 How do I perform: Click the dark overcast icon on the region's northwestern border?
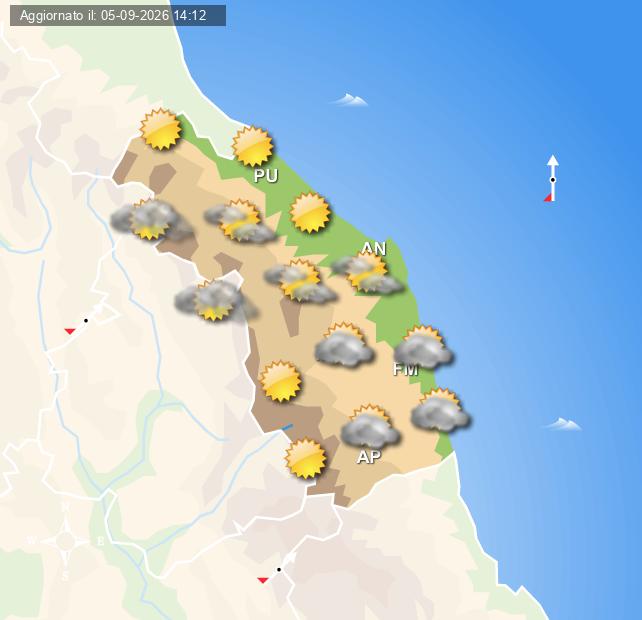pyautogui.click(x=151, y=220)
